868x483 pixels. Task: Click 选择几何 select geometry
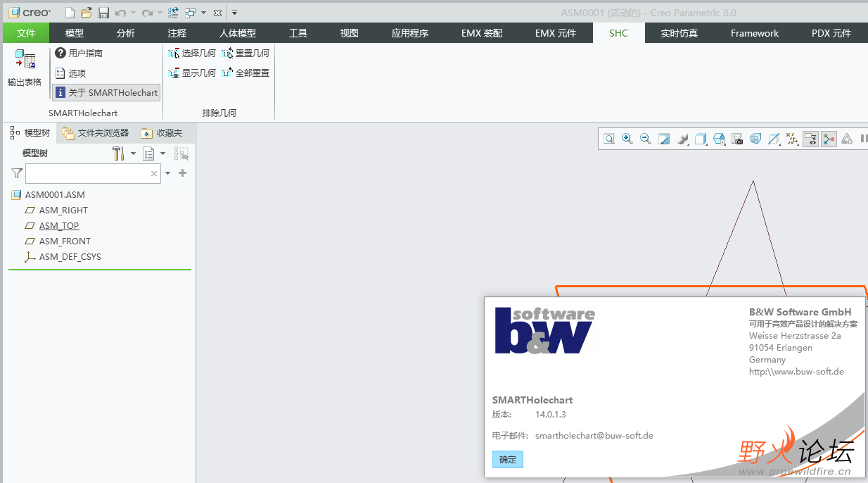pos(192,53)
